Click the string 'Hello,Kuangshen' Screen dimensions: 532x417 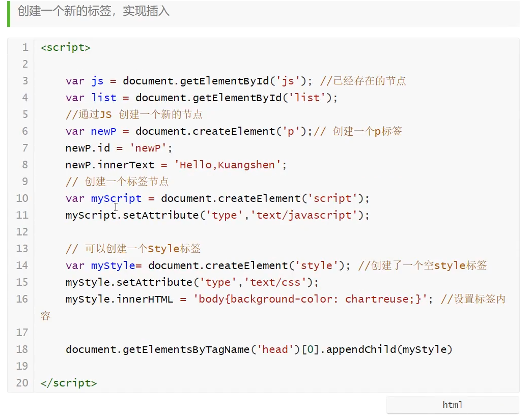click(x=228, y=165)
